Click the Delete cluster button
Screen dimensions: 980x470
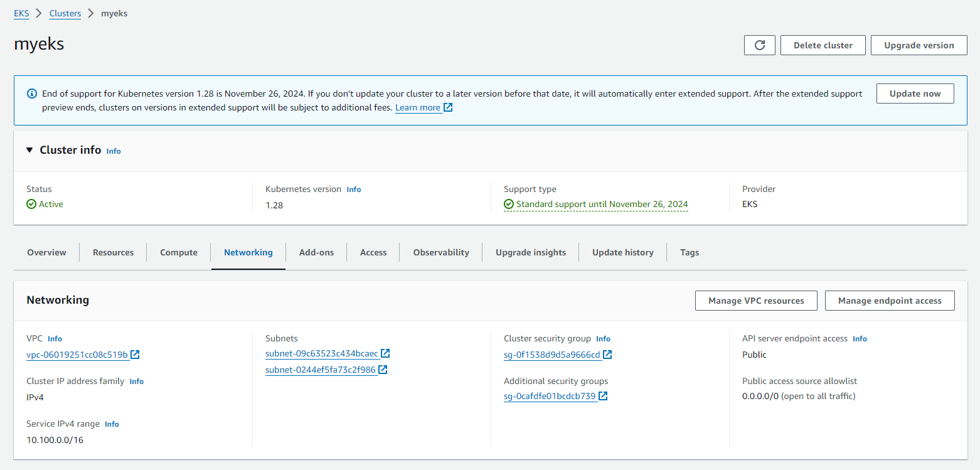[x=823, y=45]
